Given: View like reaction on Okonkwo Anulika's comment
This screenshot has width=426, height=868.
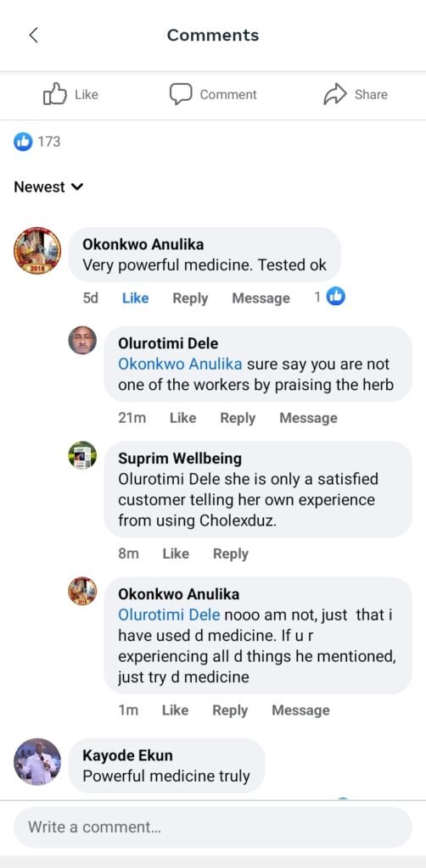Looking at the screenshot, I should pyautogui.click(x=336, y=298).
